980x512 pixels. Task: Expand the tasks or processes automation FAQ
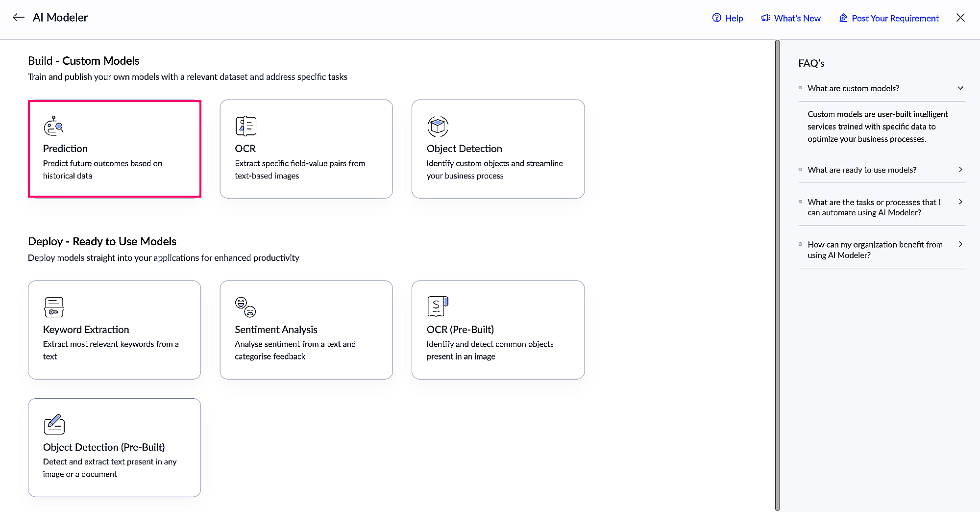point(960,202)
